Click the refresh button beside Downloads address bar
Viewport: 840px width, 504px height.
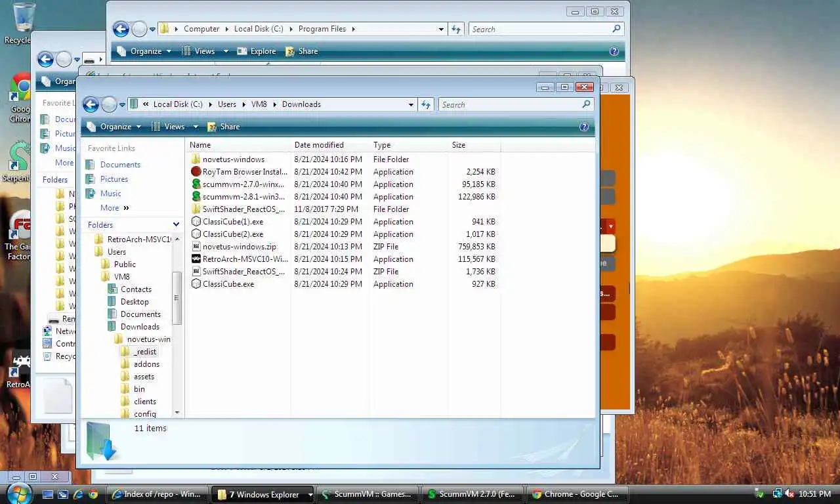point(426,104)
